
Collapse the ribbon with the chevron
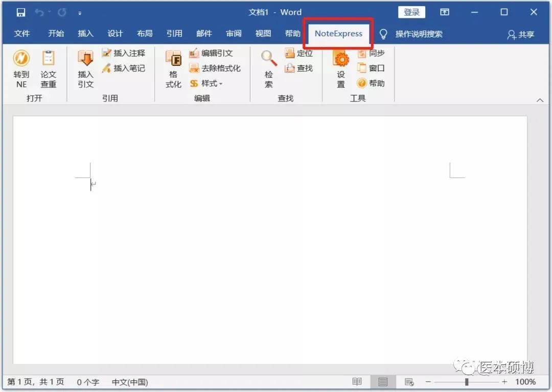540,100
